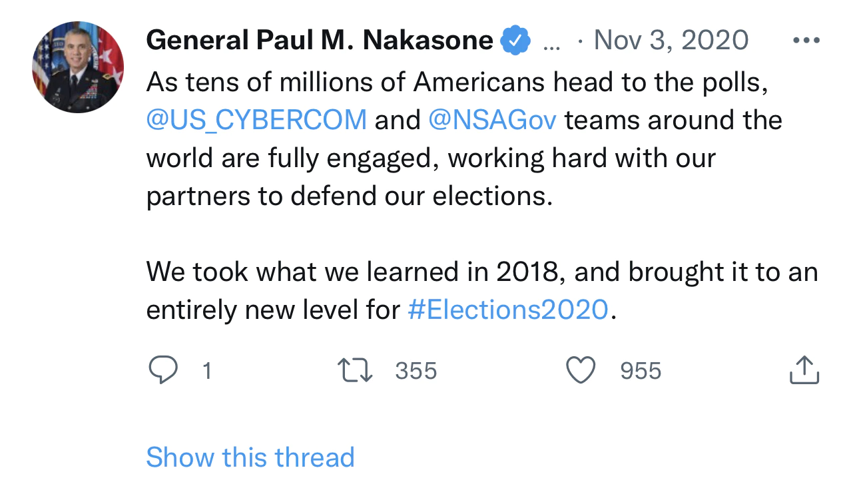View the 355 retweets count
The image size is (855, 504).
click(x=416, y=371)
